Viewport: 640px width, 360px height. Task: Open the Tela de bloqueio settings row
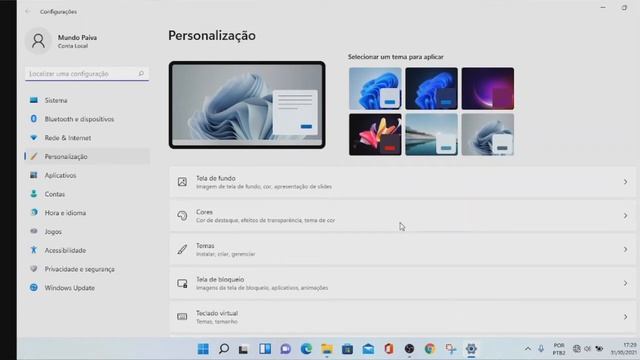[403, 283]
